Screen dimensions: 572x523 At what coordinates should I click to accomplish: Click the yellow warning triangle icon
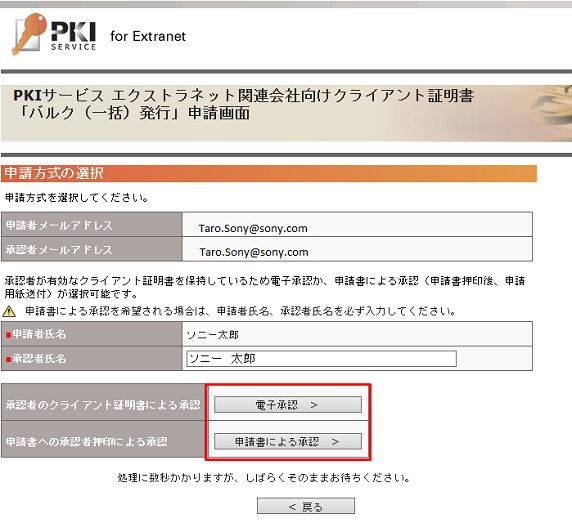(x=9, y=311)
